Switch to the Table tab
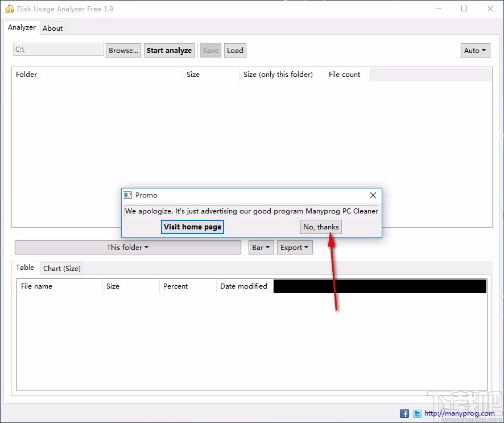The image size is (504, 423). click(26, 268)
